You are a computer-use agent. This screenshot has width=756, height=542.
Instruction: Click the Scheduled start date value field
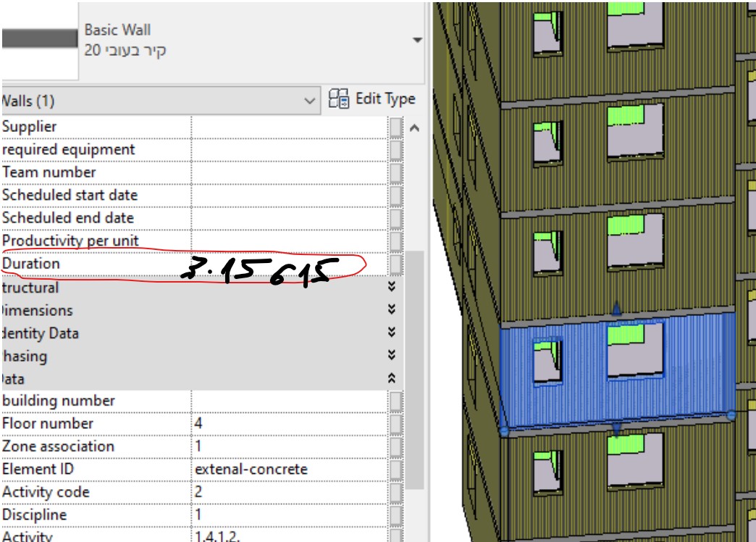pyautogui.click(x=289, y=195)
